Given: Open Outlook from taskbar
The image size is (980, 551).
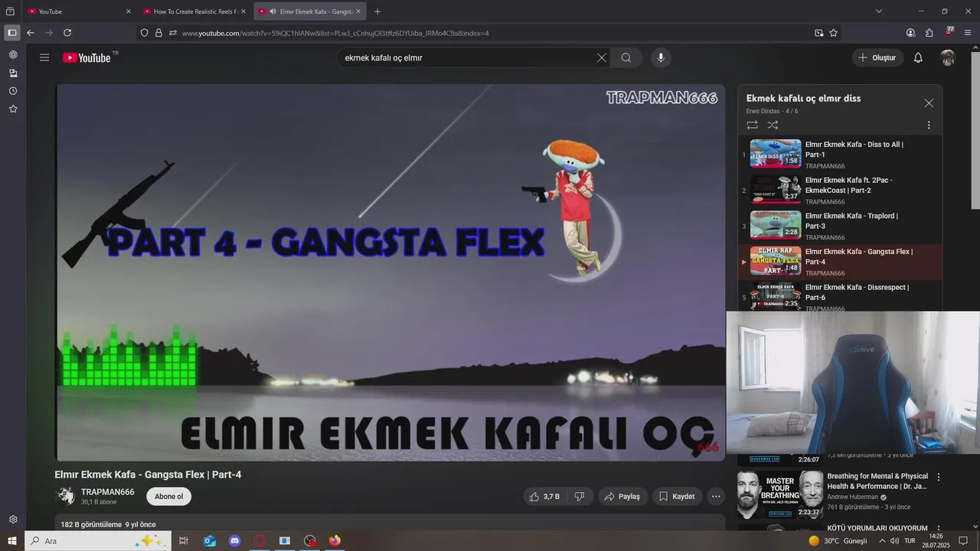Looking at the screenshot, I should [210, 541].
